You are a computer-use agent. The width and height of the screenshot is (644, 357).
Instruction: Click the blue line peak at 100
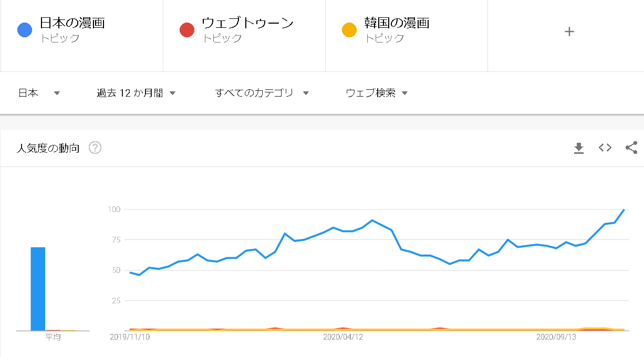tap(624, 209)
